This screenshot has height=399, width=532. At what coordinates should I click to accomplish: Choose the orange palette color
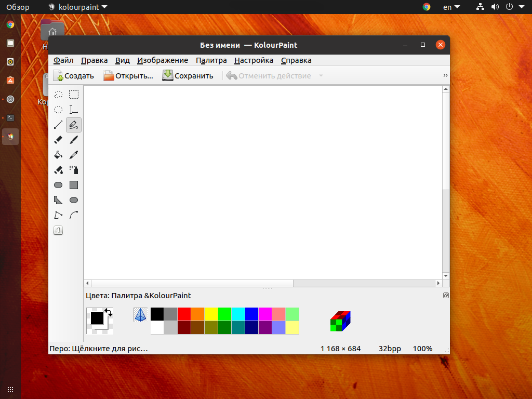(197, 314)
